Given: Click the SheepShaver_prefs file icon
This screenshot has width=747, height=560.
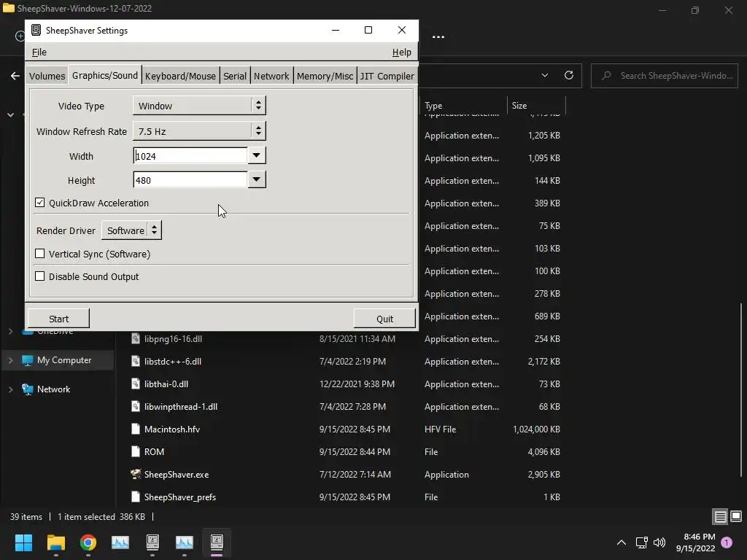Looking at the screenshot, I should click(x=136, y=497).
